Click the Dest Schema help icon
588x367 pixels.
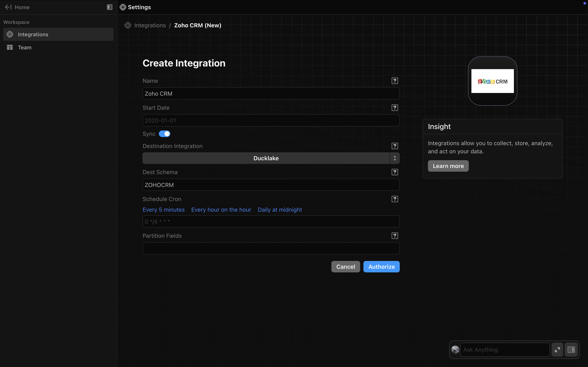coord(395,172)
